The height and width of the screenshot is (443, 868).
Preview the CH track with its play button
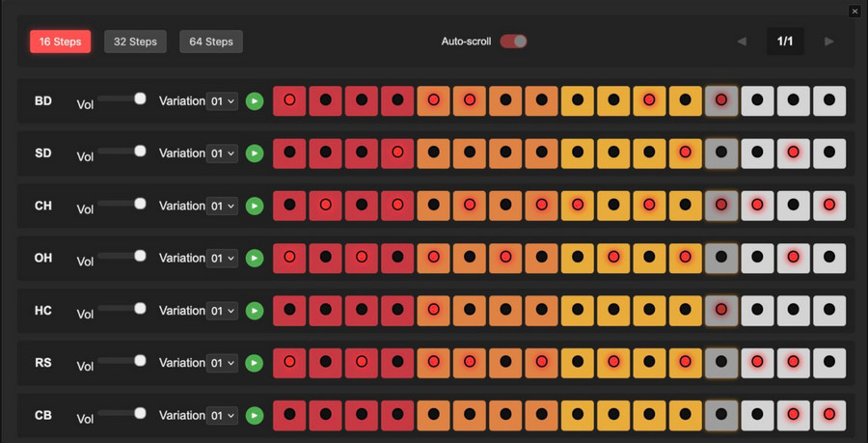255,206
